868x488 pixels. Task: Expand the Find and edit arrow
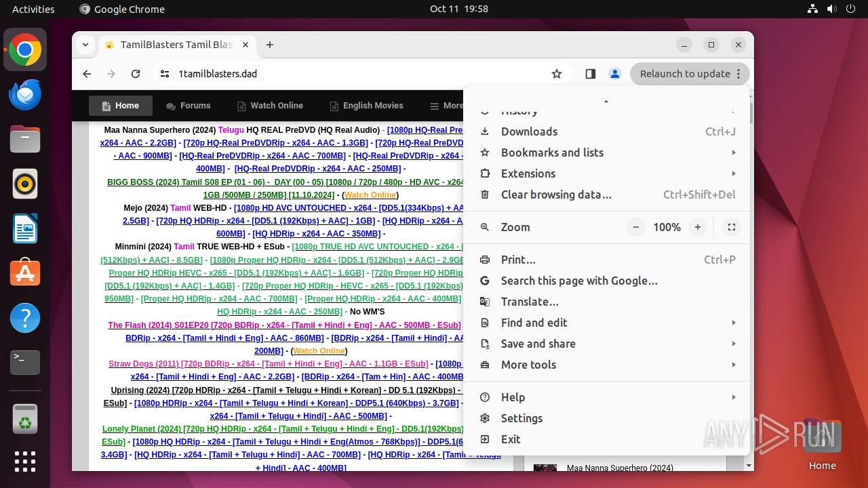click(734, 323)
